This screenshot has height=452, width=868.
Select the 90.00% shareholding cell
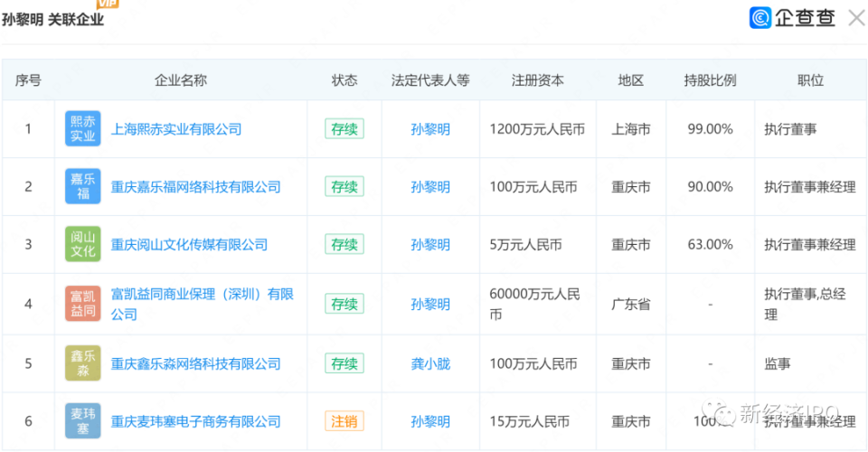click(x=711, y=187)
